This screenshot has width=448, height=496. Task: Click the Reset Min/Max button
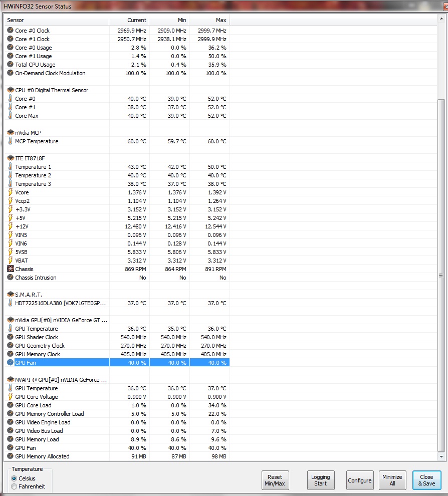[275, 480]
